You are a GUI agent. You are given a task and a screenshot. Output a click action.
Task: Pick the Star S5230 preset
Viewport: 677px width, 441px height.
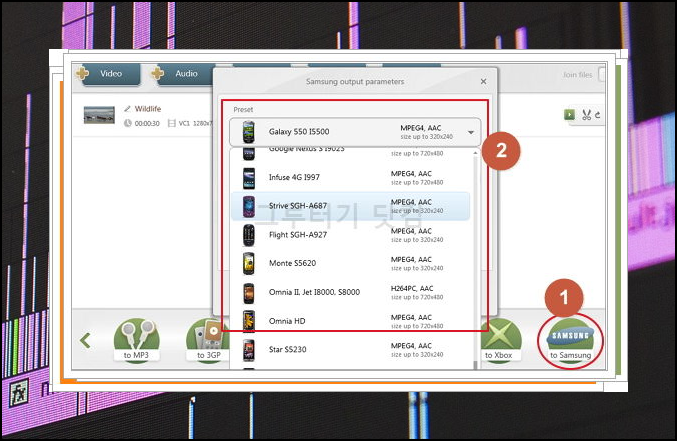coord(350,349)
